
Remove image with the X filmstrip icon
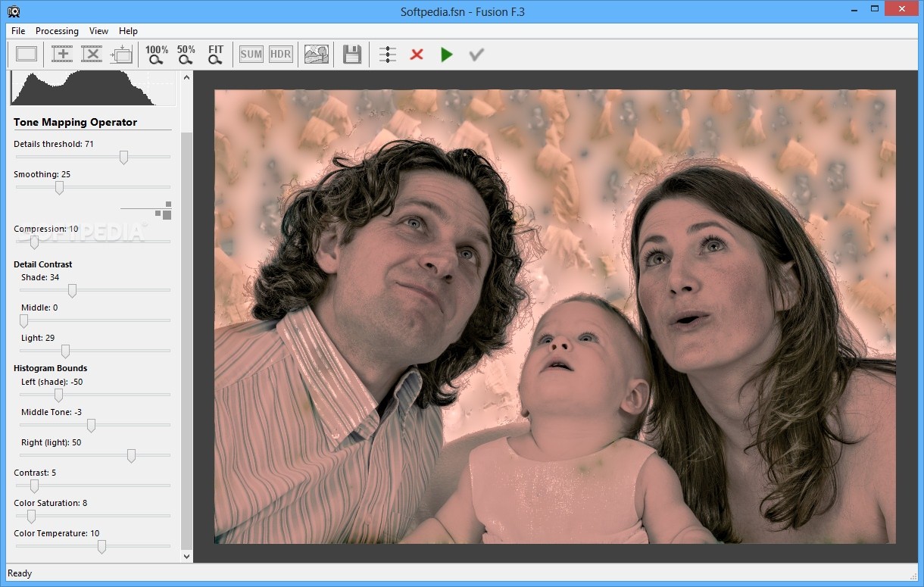coord(91,54)
